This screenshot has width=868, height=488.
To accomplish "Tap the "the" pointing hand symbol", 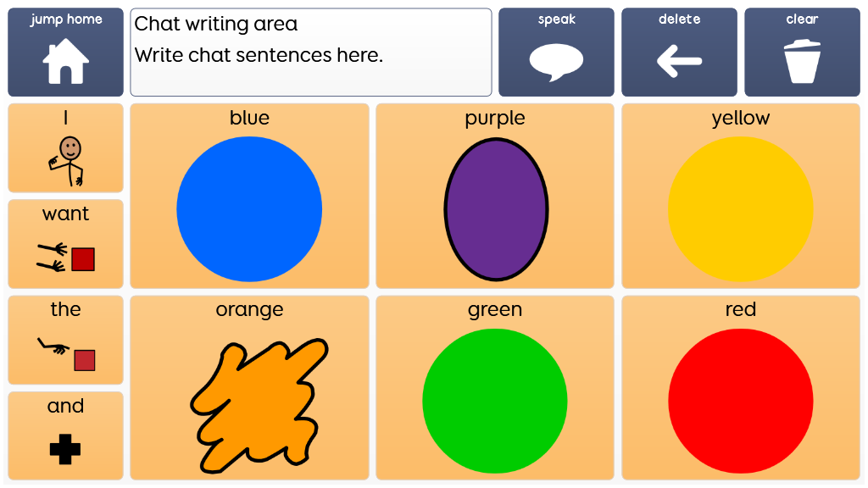I will 65,340.
